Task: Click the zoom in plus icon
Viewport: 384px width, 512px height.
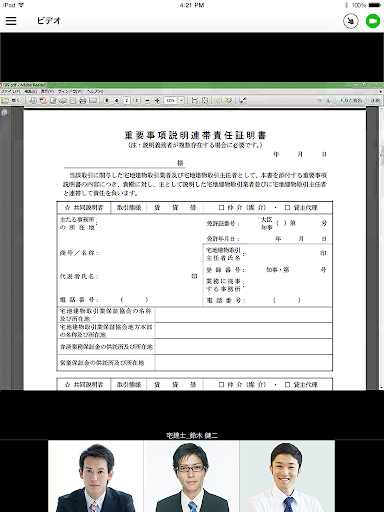Action: 157,100
